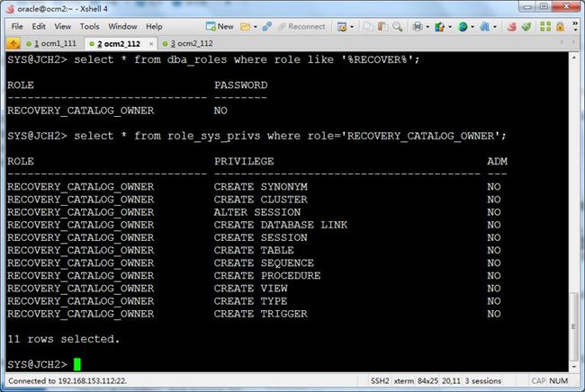Click the globe encoding icon
This screenshot has height=392, width=585.
click(x=463, y=26)
